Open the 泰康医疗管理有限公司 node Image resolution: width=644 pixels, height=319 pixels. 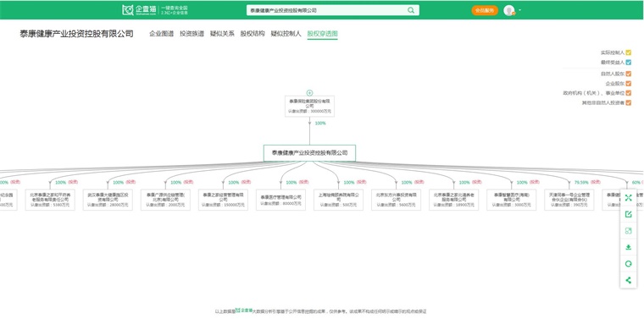pyautogui.click(x=281, y=200)
